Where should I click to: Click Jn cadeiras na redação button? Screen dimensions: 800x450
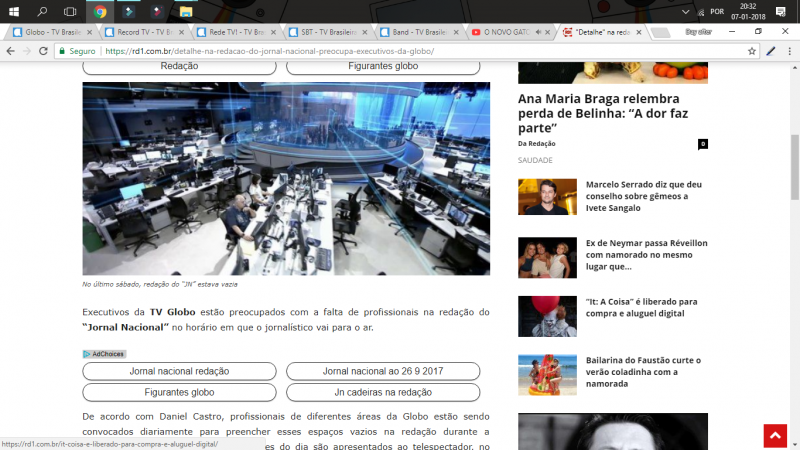tap(383, 392)
